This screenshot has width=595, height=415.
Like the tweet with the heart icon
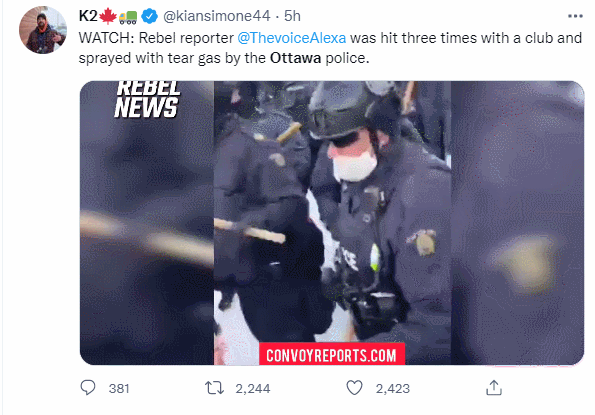354,388
